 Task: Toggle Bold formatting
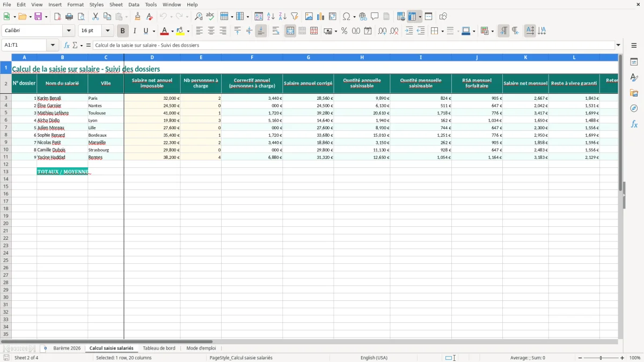tap(123, 31)
